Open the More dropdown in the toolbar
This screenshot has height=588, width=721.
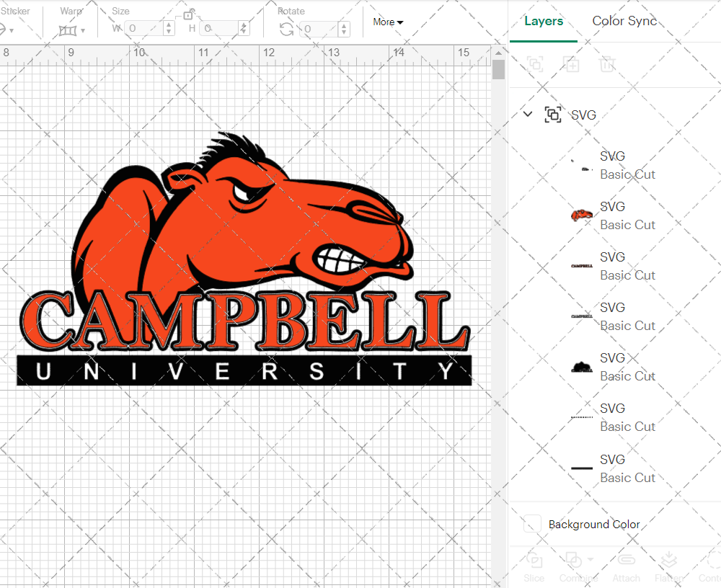tap(387, 22)
